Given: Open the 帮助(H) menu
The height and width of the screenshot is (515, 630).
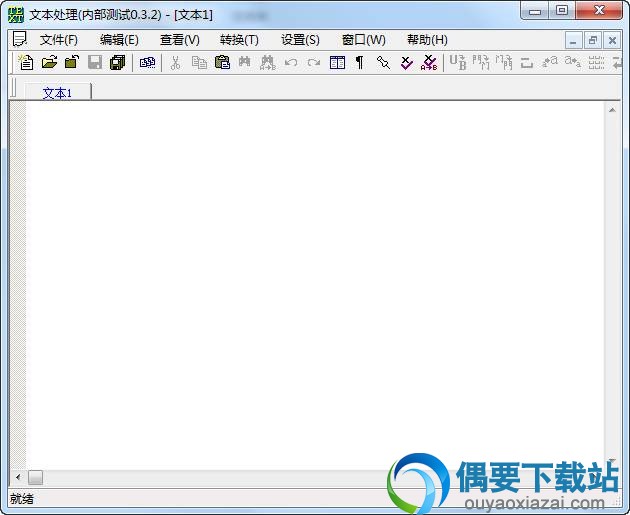Looking at the screenshot, I should click(x=427, y=40).
